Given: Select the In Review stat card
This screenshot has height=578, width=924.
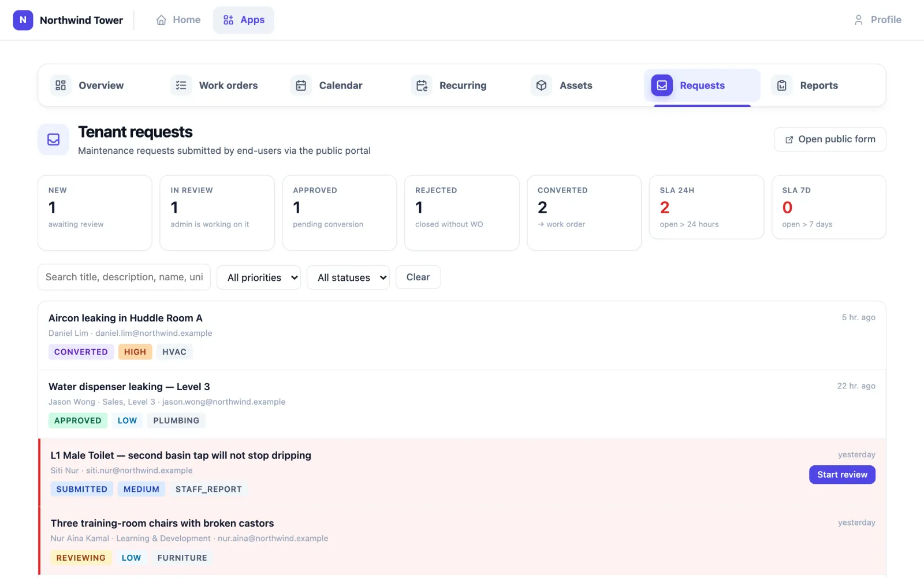Looking at the screenshot, I should (217, 213).
